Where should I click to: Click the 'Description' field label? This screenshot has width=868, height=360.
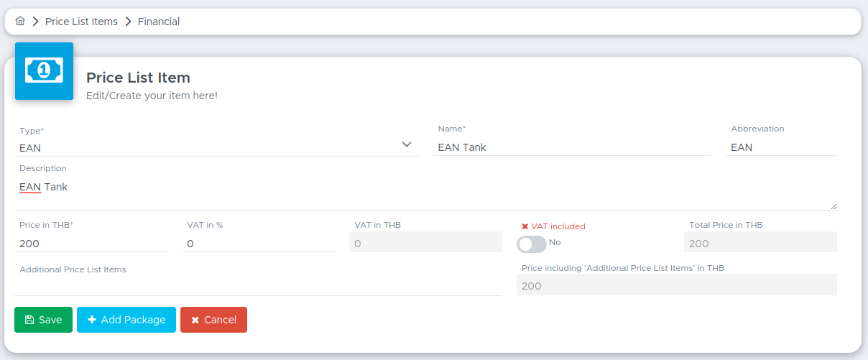coord(43,168)
